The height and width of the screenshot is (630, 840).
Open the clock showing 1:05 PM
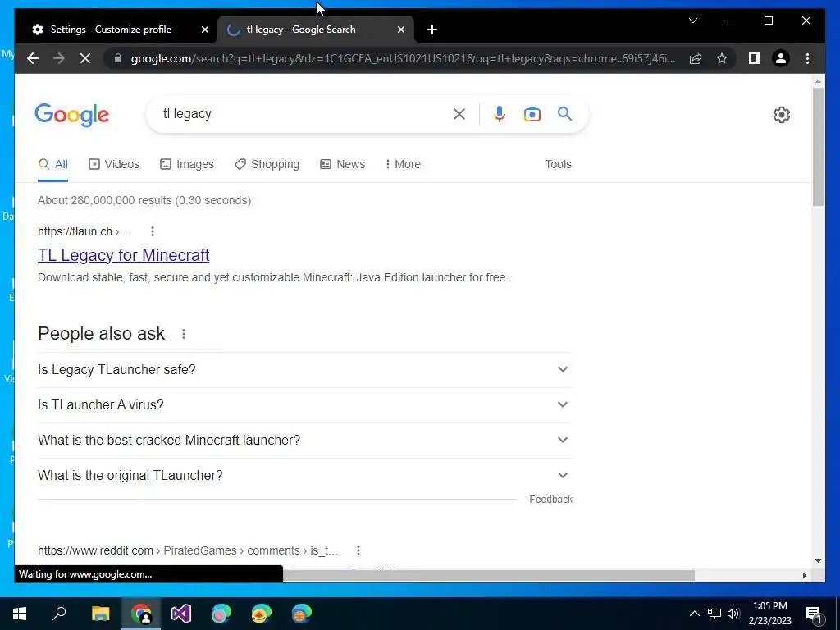click(x=769, y=614)
